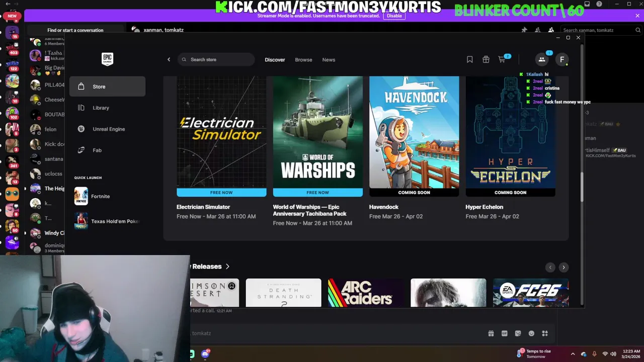The height and width of the screenshot is (362, 644).
Task: Open the santana direct message
Action: [x=47, y=159]
